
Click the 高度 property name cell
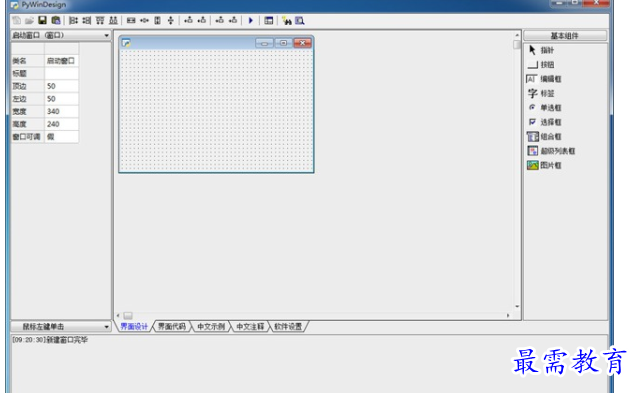pyautogui.click(x=28, y=124)
